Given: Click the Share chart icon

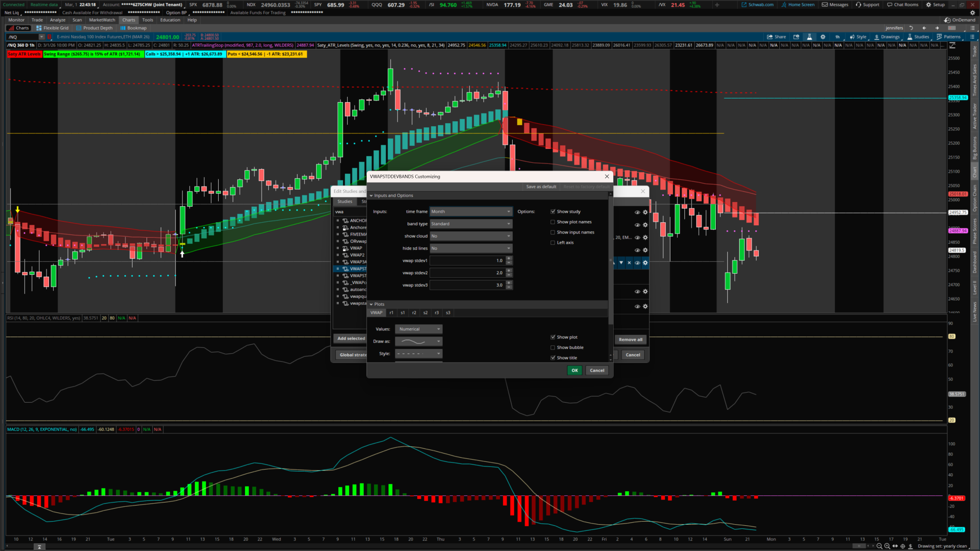Looking at the screenshot, I should pyautogui.click(x=776, y=37).
